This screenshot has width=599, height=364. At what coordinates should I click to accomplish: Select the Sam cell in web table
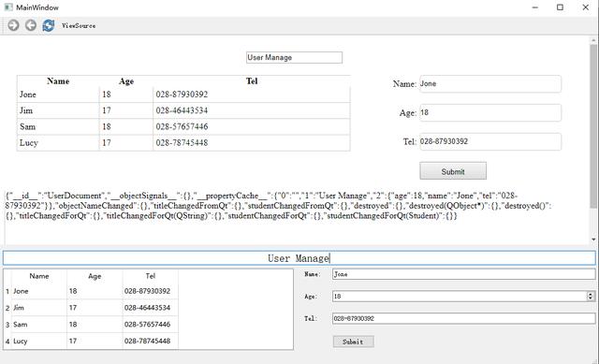pyautogui.click(x=58, y=127)
